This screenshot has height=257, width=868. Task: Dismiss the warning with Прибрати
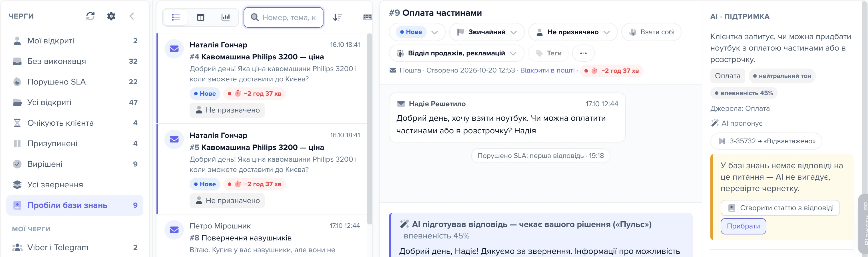[743, 226]
